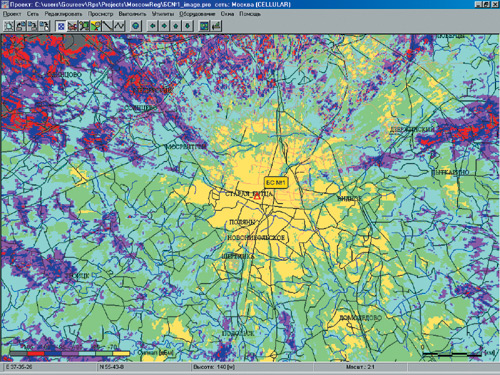Pan map down with down arrow icon
The image size is (500, 375).
click(x=187, y=26)
